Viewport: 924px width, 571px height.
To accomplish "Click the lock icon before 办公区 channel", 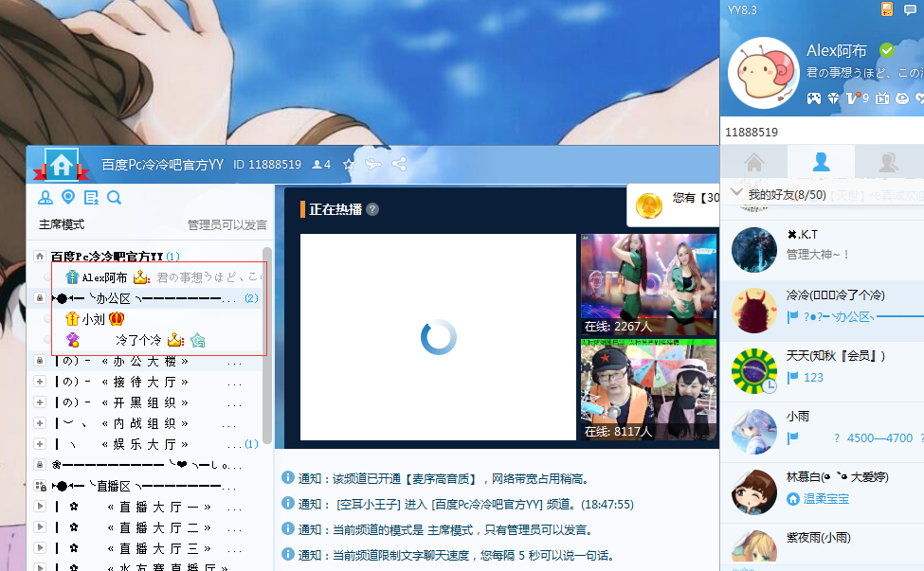I will pyautogui.click(x=40, y=298).
